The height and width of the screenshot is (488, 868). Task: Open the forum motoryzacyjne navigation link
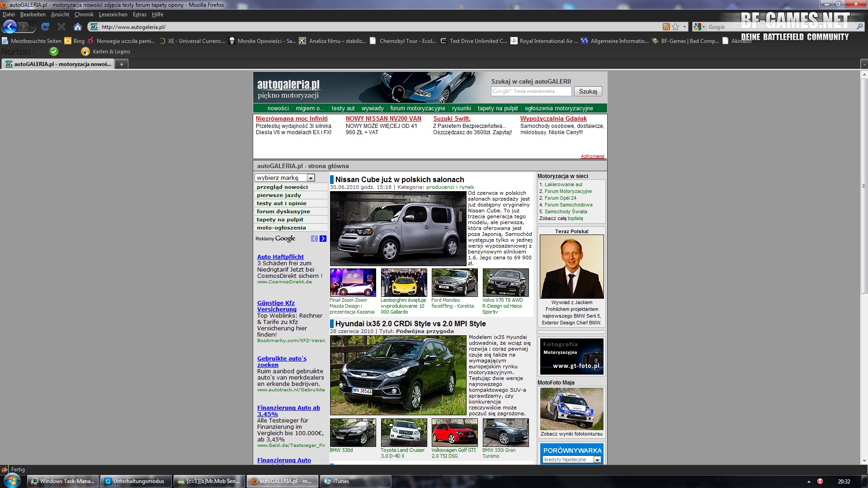(x=418, y=108)
